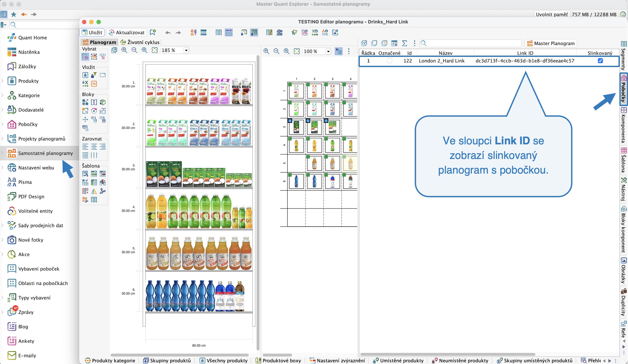This screenshot has height=364, width=628.
Task: Click the align right icon under Zarovnat
Action: 103,147
